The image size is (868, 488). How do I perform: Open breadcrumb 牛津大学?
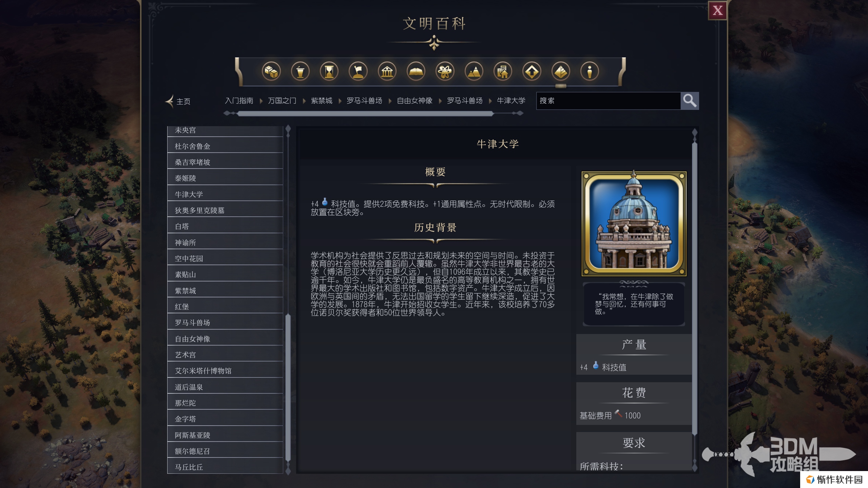click(511, 101)
